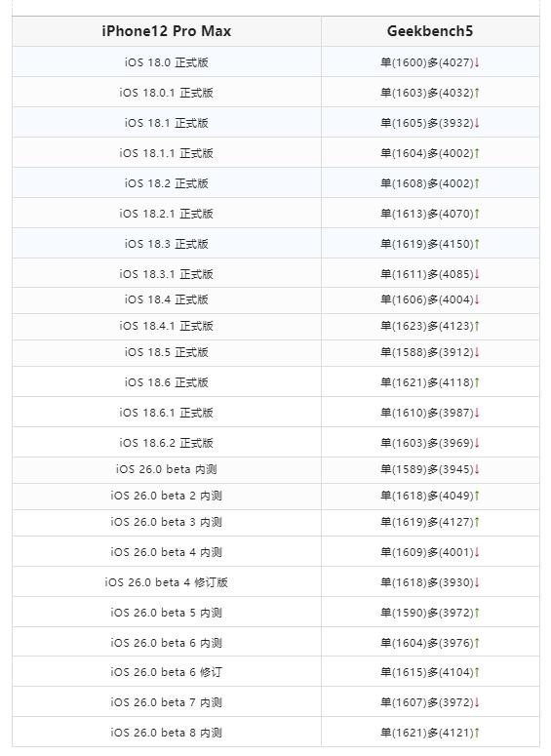The height and width of the screenshot is (756, 551).
Task: Click the green up arrow beside 单(1619)多(4150)
Action: (x=477, y=244)
